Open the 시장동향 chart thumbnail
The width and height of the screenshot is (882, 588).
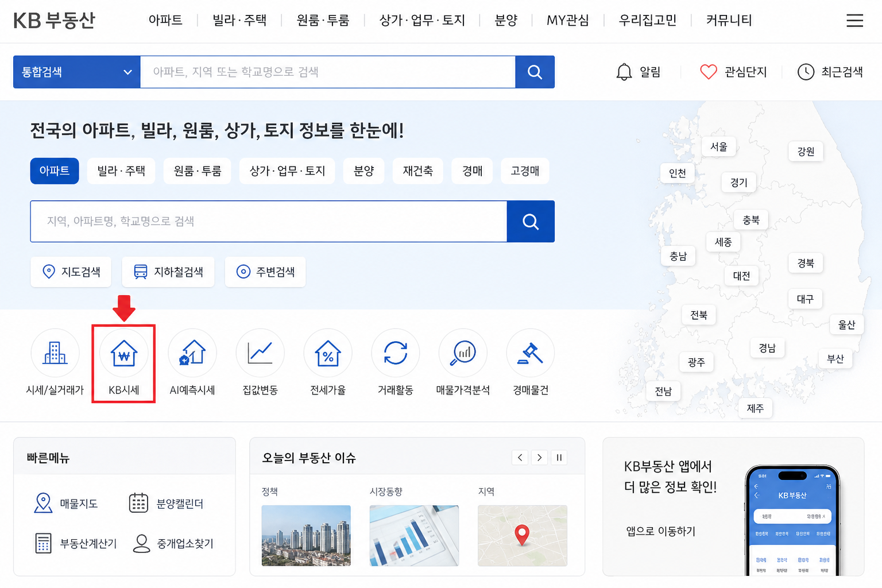[414, 535]
